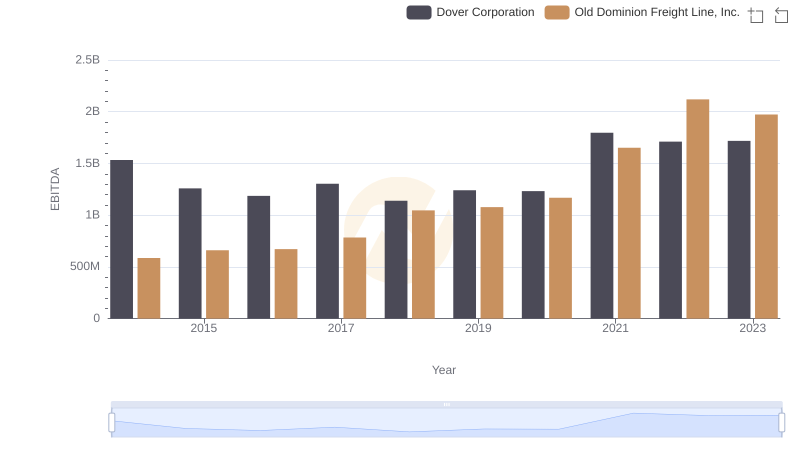The width and height of the screenshot is (800, 461).
Task: Click the 2.5B y-axis label
Action: click(88, 60)
